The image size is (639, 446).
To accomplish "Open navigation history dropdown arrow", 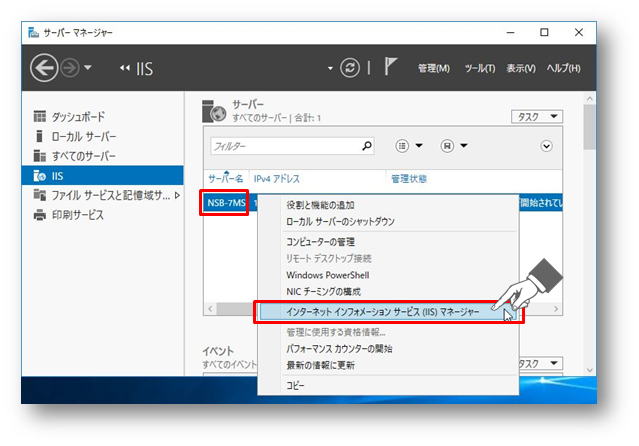I will [x=88, y=68].
